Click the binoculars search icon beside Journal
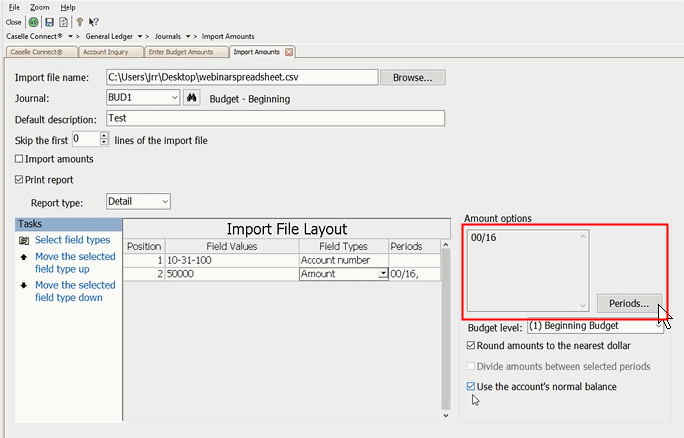This screenshot has height=438, width=684. [193, 98]
